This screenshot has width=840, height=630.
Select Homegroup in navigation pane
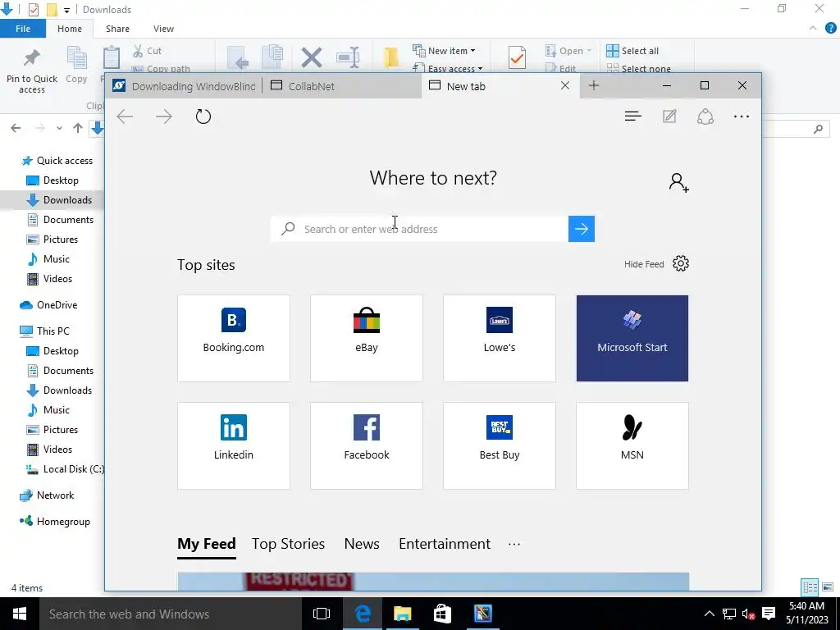(55, 522)
